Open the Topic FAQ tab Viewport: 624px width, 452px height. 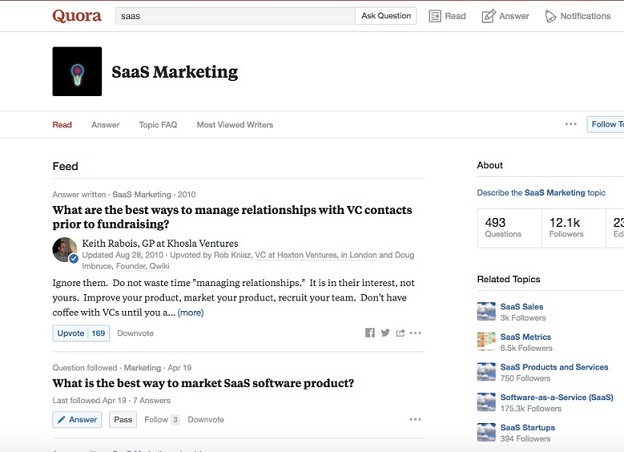pos(158,125)
